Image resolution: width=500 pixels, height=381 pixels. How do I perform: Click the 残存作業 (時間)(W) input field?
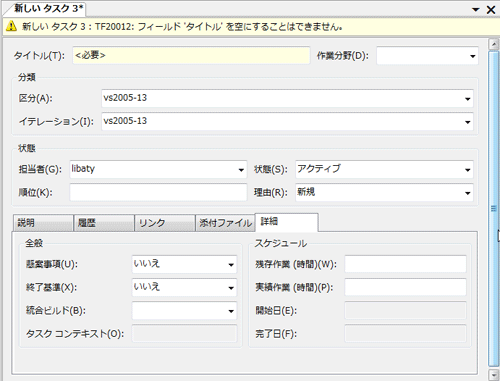pos(405,264)
